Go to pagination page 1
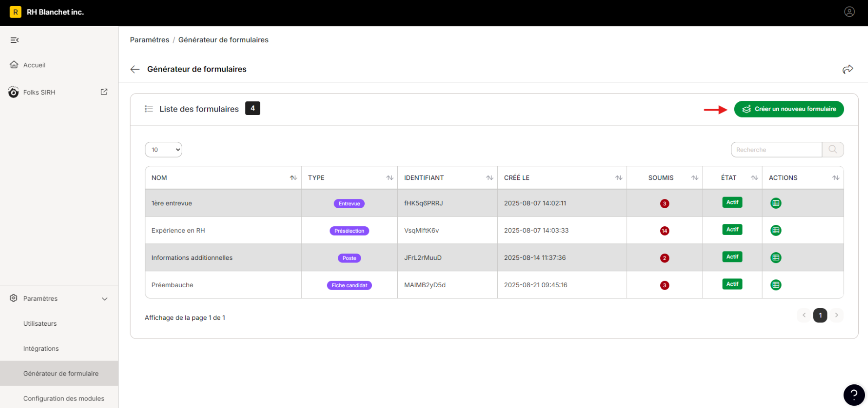The image size is (868, 408). (820, 315)
